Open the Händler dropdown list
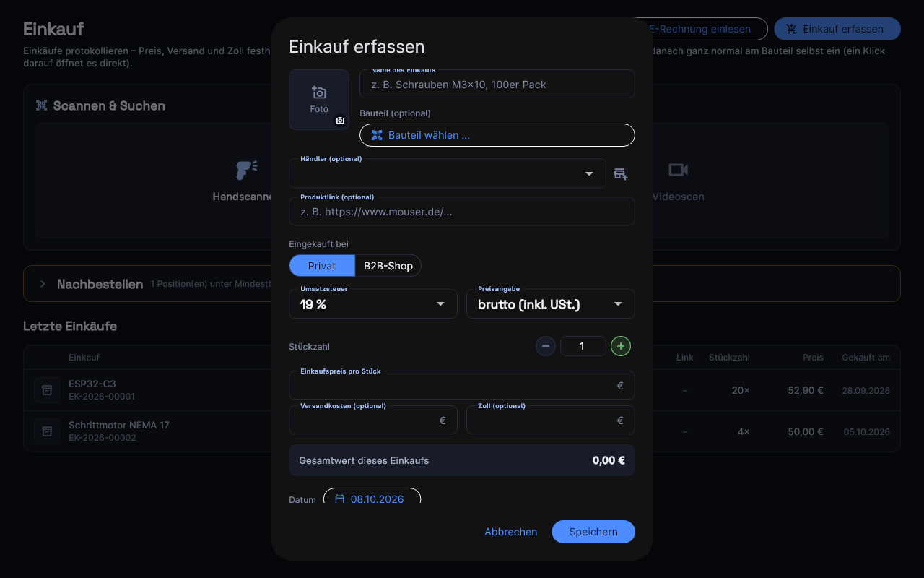Image resolution: width=924 pixels, height=578 pixels. pyautogui.click(x=448, y=173)
